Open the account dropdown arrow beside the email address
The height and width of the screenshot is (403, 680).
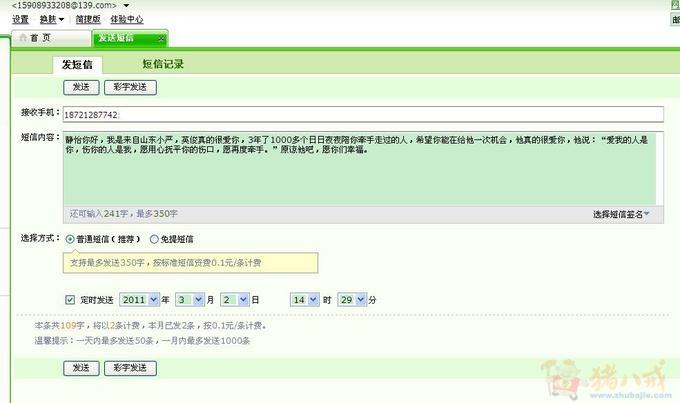126,6
